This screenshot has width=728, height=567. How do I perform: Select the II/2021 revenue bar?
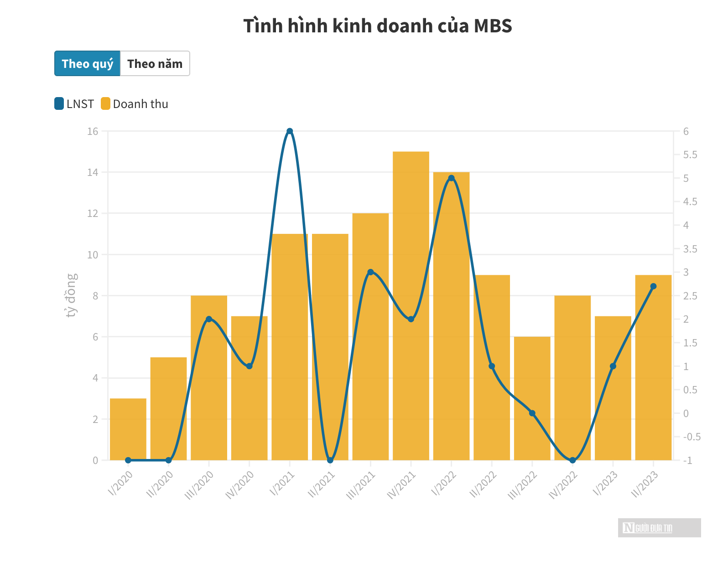330,347
